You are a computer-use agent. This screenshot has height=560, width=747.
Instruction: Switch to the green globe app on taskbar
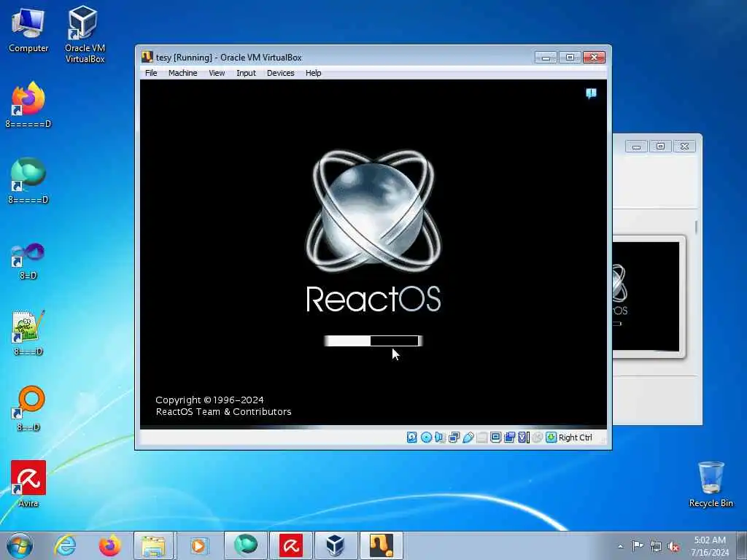(245, 545)
